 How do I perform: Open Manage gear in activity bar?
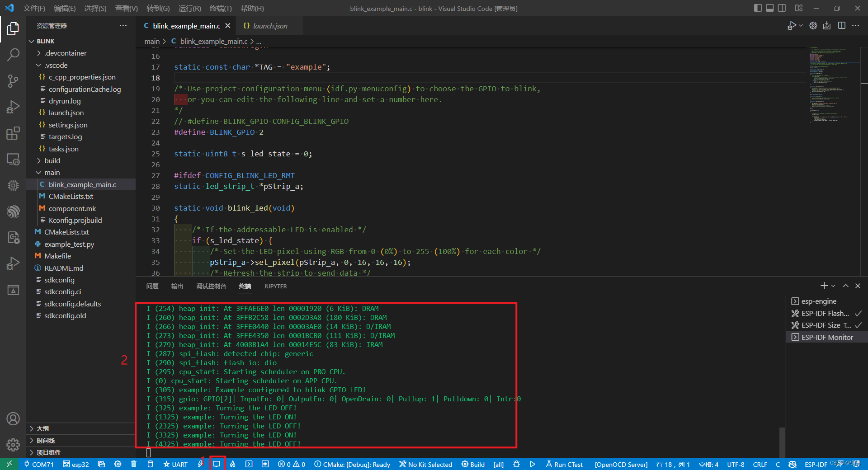tap(13, 445)
